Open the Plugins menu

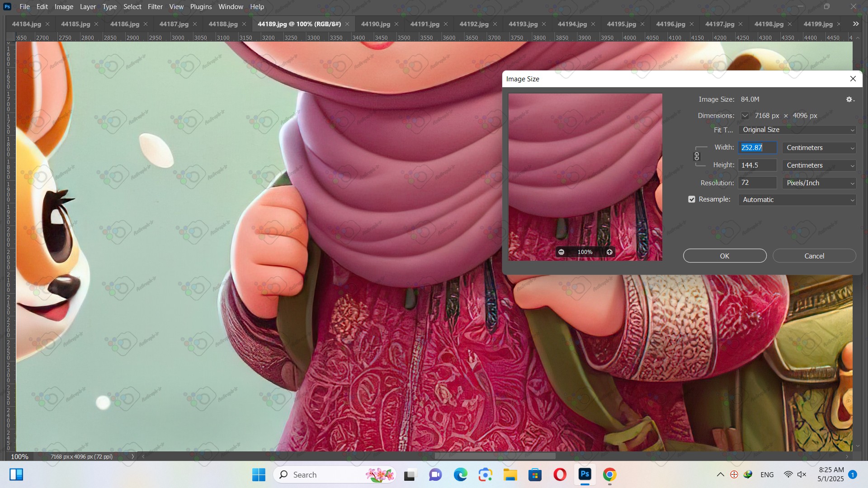(201, 7)
